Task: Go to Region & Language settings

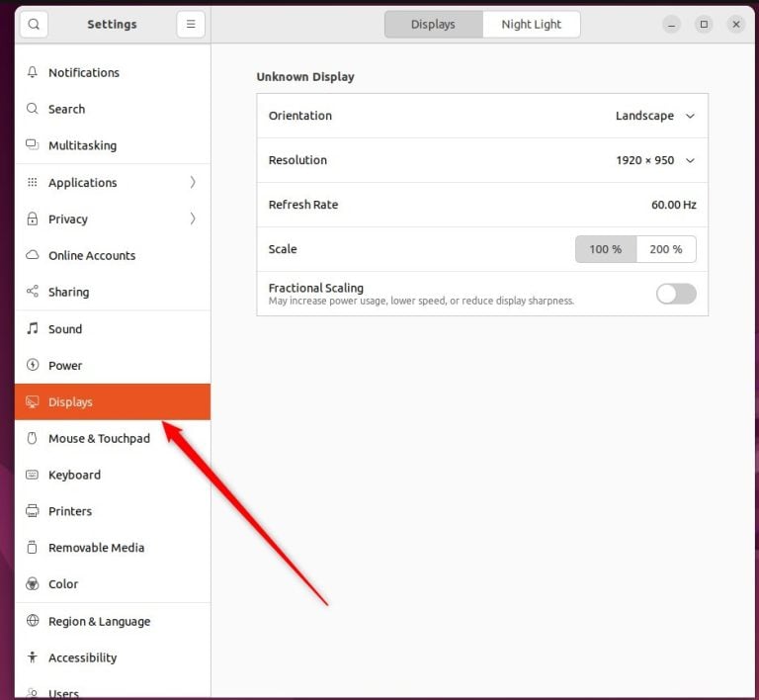Action: point(113,621)
